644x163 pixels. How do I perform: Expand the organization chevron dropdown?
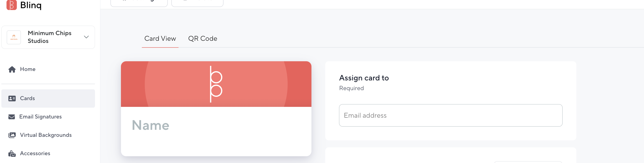(x=86, y=37)
